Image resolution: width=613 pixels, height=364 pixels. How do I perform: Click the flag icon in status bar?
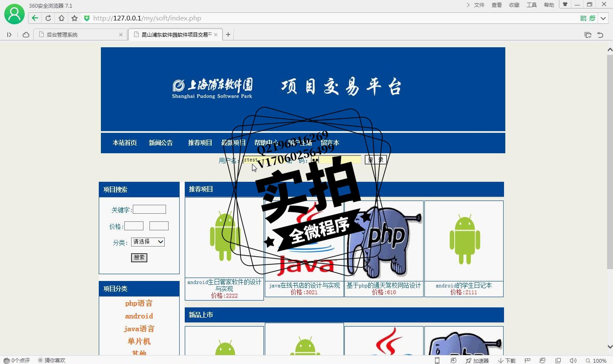click(x=527, y=360)
